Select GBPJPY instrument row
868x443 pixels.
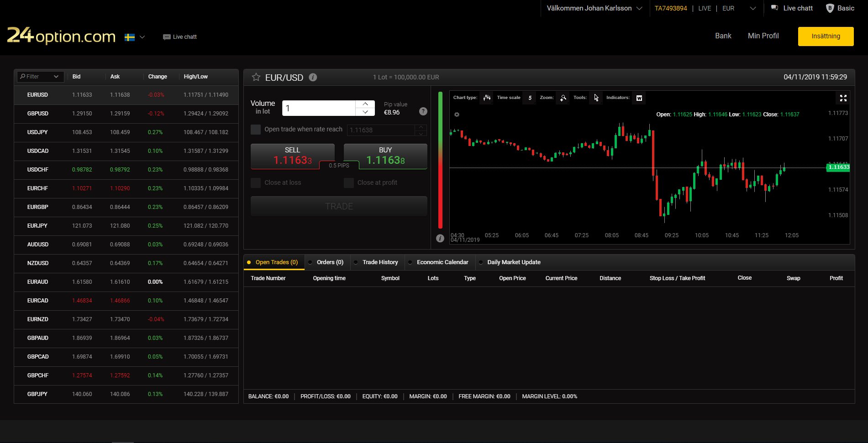(x=126, y=394)
